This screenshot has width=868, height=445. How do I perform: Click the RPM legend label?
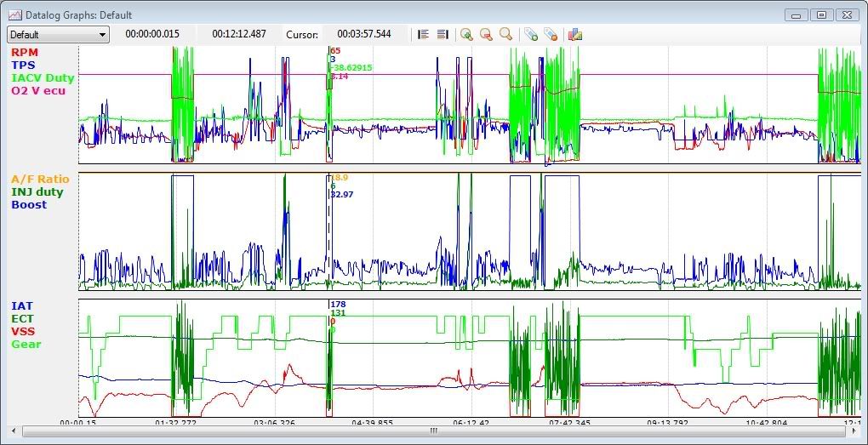click(23, 52)
